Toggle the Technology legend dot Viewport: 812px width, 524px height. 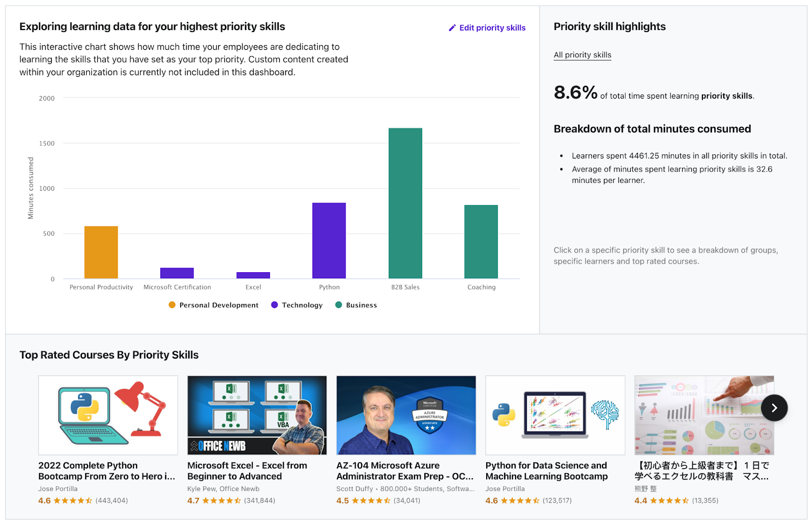pyautogui.click(x=275, y=305)
